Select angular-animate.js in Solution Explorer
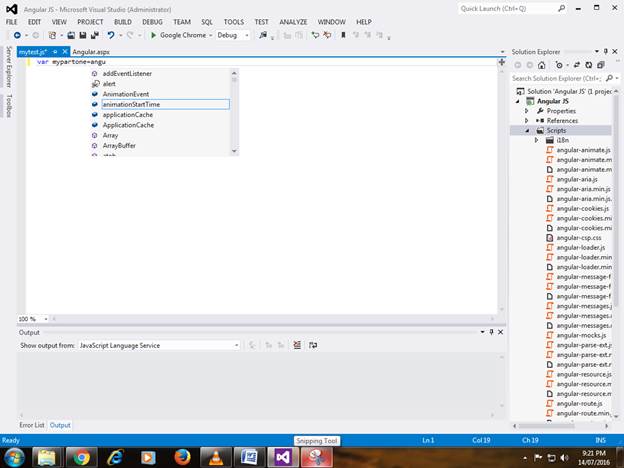Screen dimensions: 624x468 [583, 150]
